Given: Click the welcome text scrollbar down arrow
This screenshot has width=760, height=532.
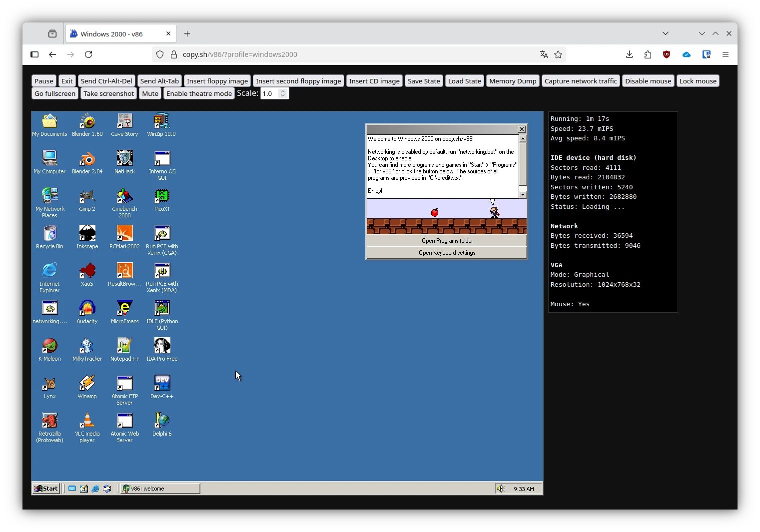Looking at the screenshot, I should tap(523, 195).
